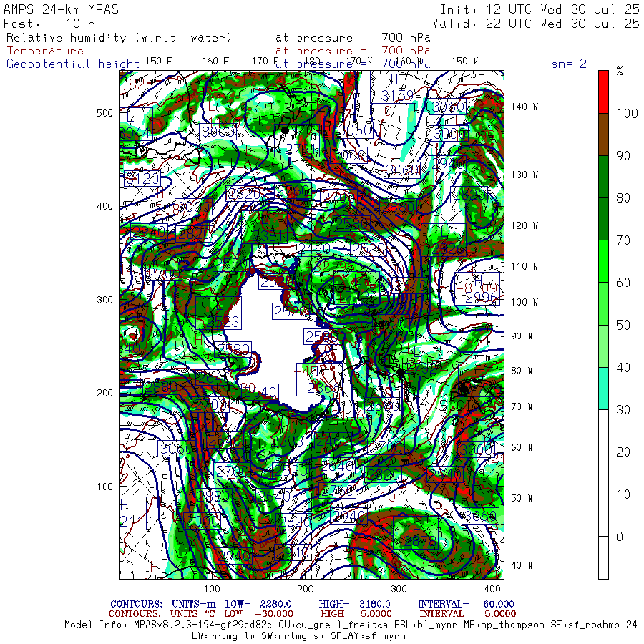
Task: Click the '90' label on the color bar
Action: tap(623, 156)
